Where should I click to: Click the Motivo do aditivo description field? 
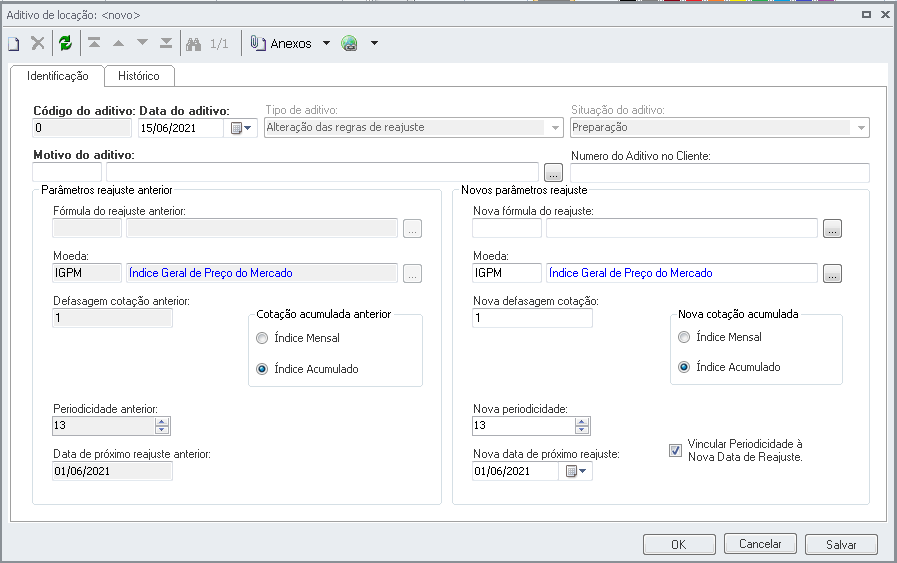click(x=323, y=172)
